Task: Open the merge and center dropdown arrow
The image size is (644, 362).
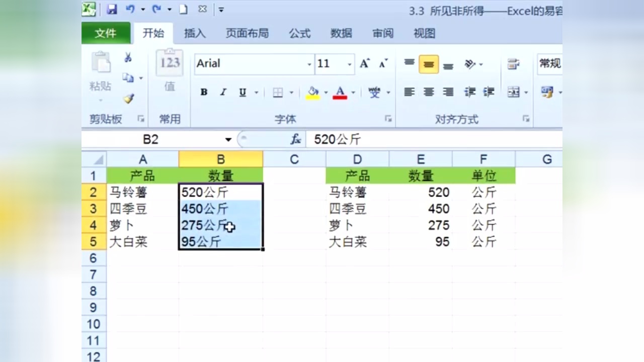Action: coord(526,93)
